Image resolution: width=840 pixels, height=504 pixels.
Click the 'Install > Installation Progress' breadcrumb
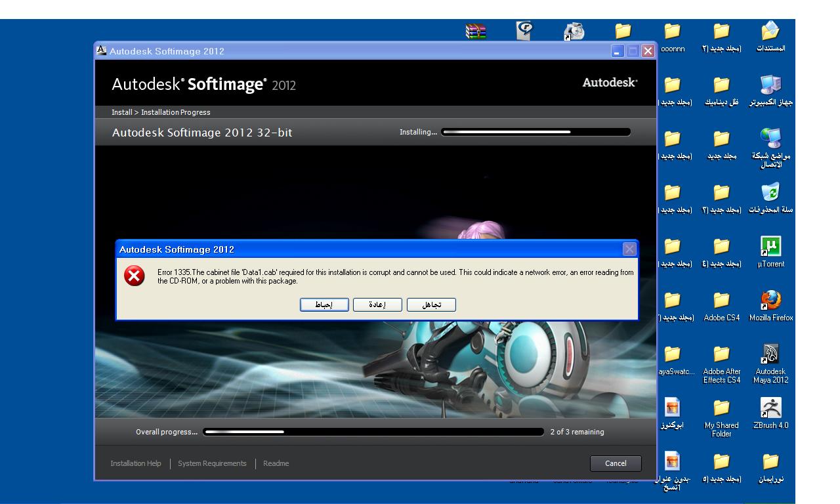click(161, 112)
